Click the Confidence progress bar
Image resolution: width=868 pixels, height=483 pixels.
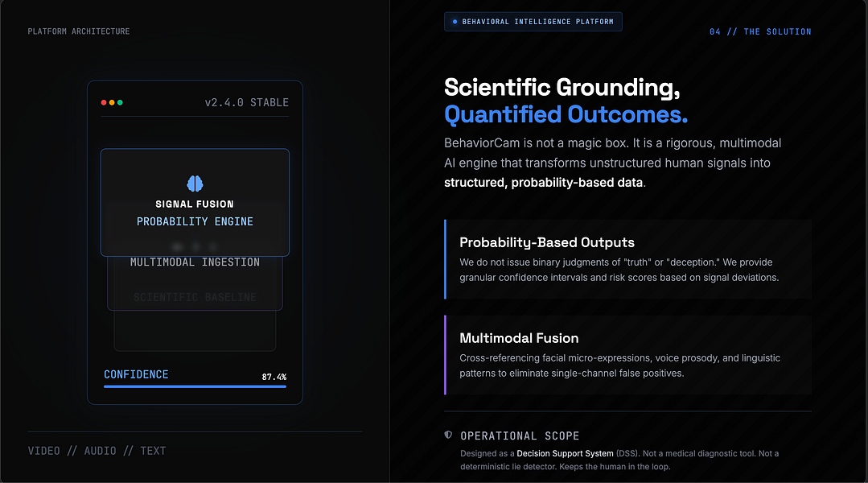click(195, 386)
